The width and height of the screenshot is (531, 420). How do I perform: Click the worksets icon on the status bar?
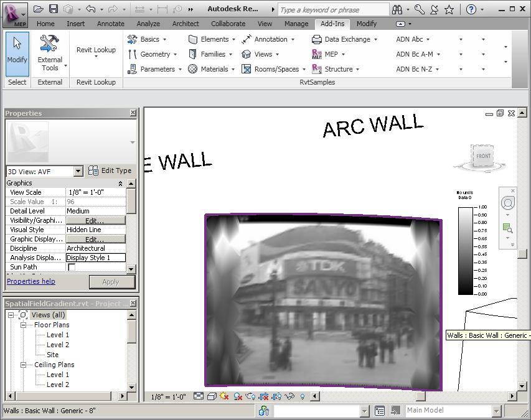tap(264, 411)
